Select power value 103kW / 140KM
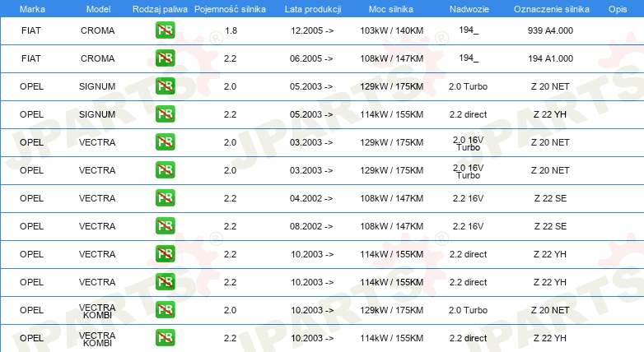The width and height of the screenshot is (644, 352). pyautogui.click(x=391, y=30)
